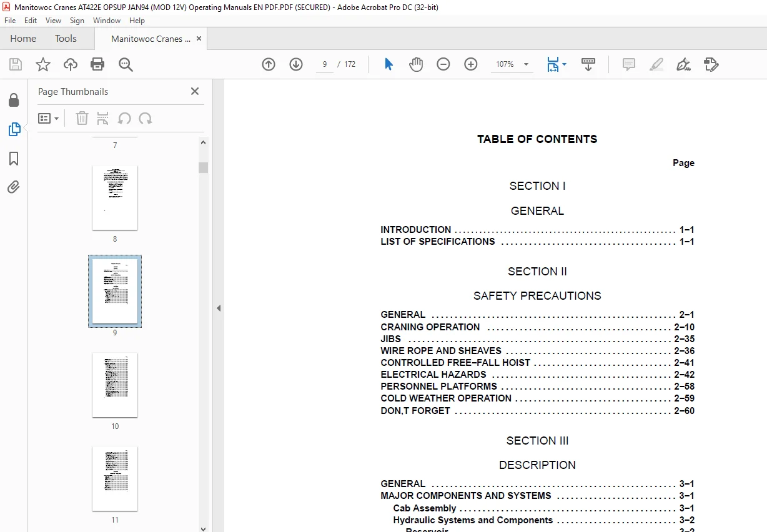Image resolution: width=767 pixels, height=532 pixels.
Task: Select the page 10 thumbnail
Action: (x=115, y=385)
